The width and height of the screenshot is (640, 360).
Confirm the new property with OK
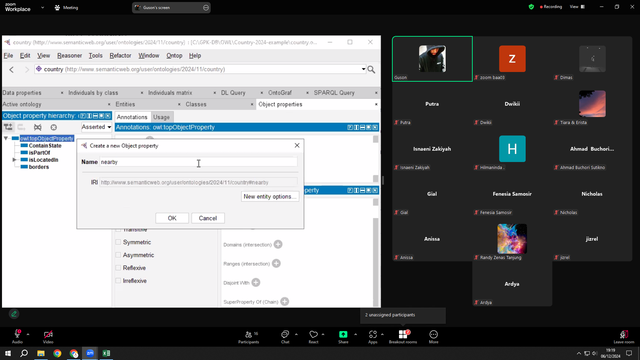pyautogui.click(x=172, y=218)
